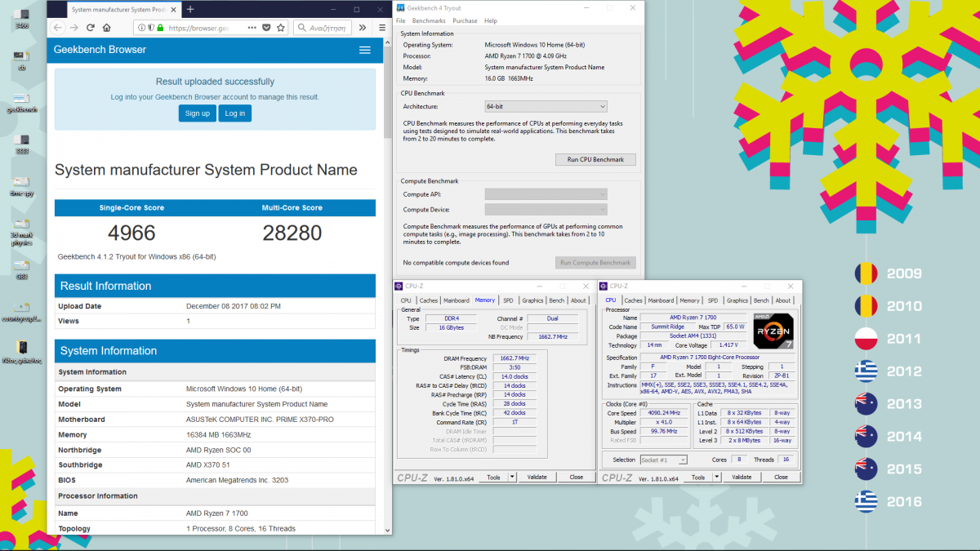980x551 pixels.
Task: Click the ASUSTeK PRIME X370-PRO motherboard value
Action: click(x=260, y=420)
